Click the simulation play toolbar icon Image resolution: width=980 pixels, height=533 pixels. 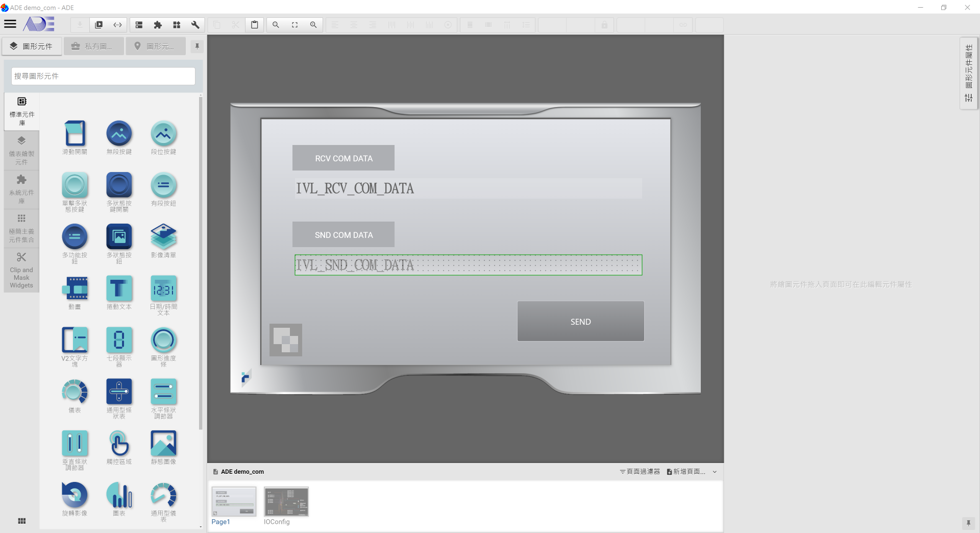point(99,25)
